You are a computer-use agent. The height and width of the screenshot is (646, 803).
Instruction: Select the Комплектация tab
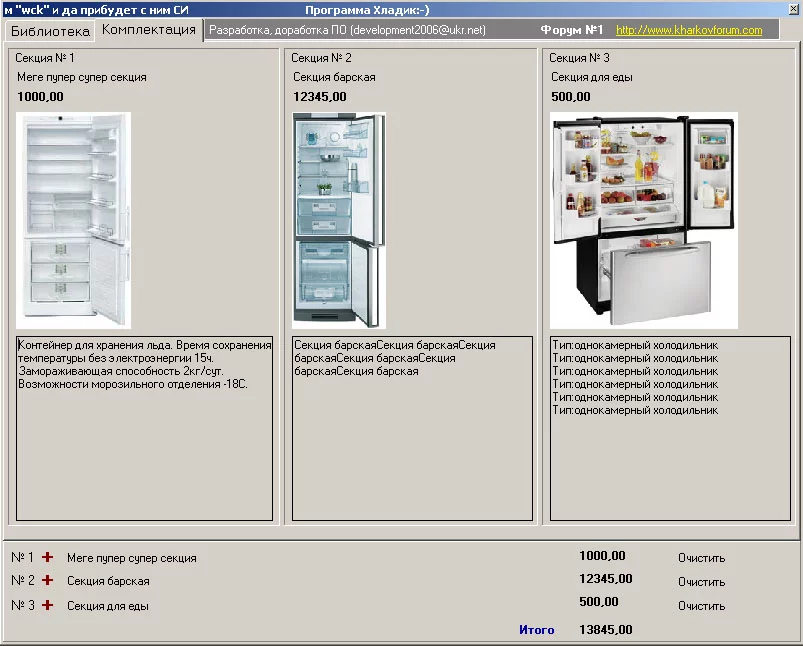(149, 30)
